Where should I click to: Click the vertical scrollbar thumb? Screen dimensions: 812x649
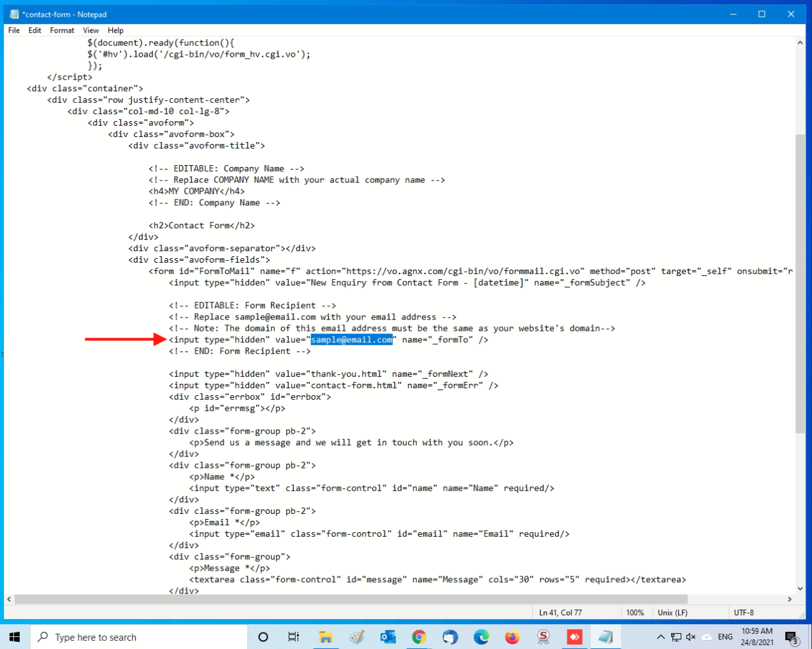800,284
